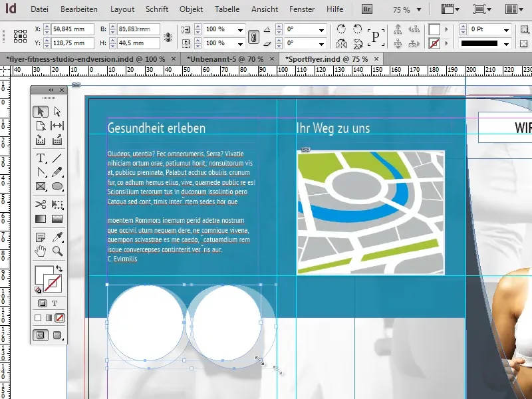Screen dimensions: 532x399
Task: Click fill color swatch in control bar
Action: coord(435,29)
